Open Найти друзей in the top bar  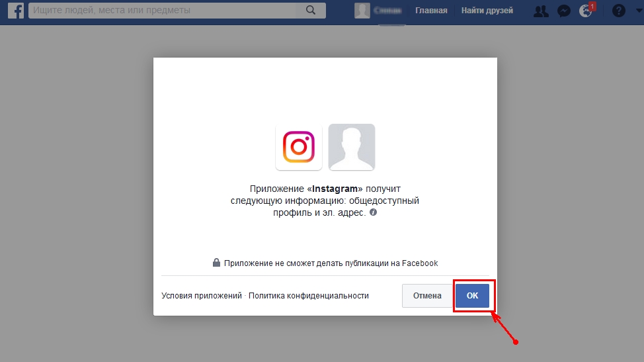487,11
